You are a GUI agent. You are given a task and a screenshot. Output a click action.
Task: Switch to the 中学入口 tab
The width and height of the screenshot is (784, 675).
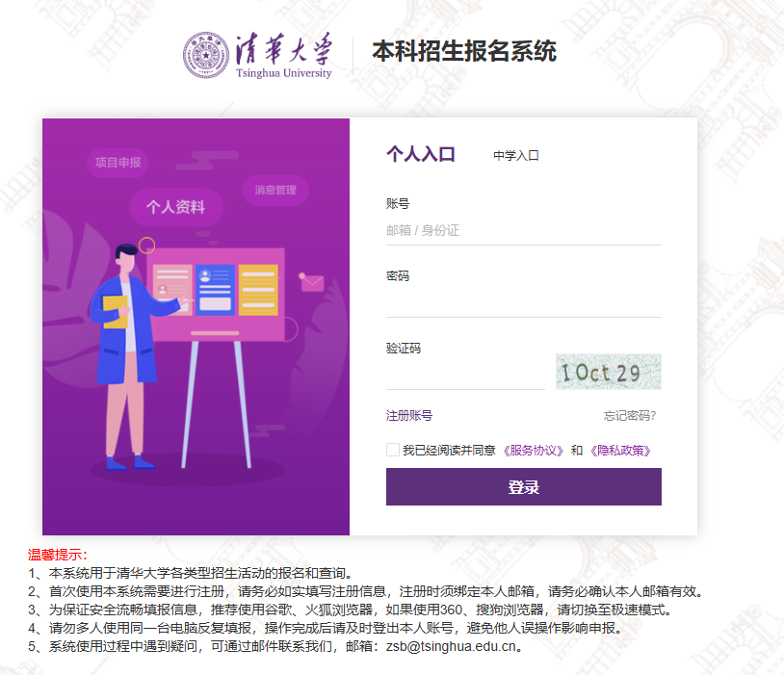tap(516, 155)
